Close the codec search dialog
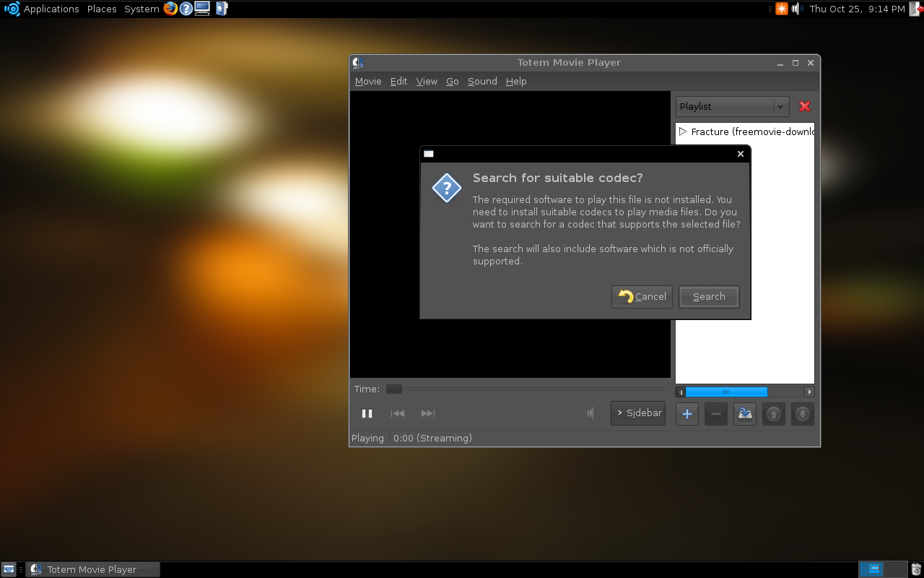This screenshot has height=578, width=924. click(x=740, y=154)
